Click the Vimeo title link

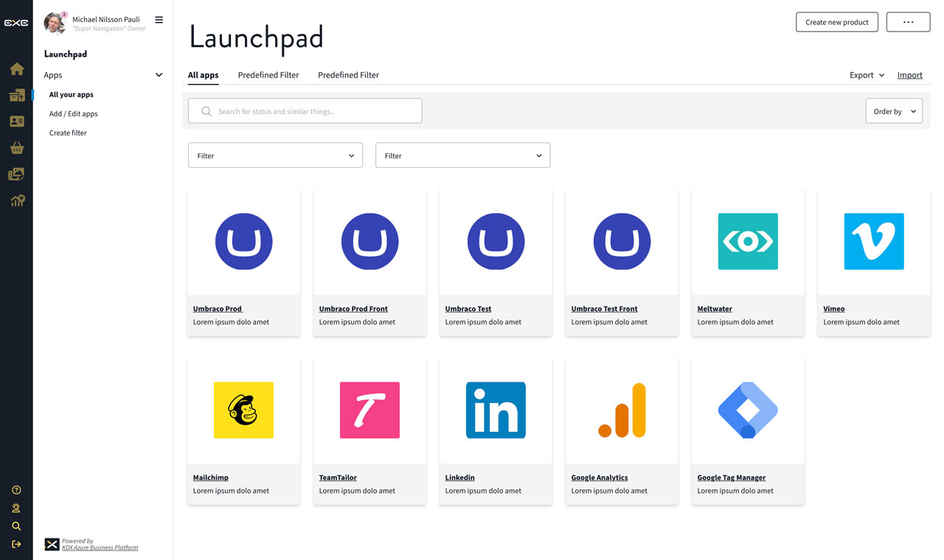coord(834,309)
